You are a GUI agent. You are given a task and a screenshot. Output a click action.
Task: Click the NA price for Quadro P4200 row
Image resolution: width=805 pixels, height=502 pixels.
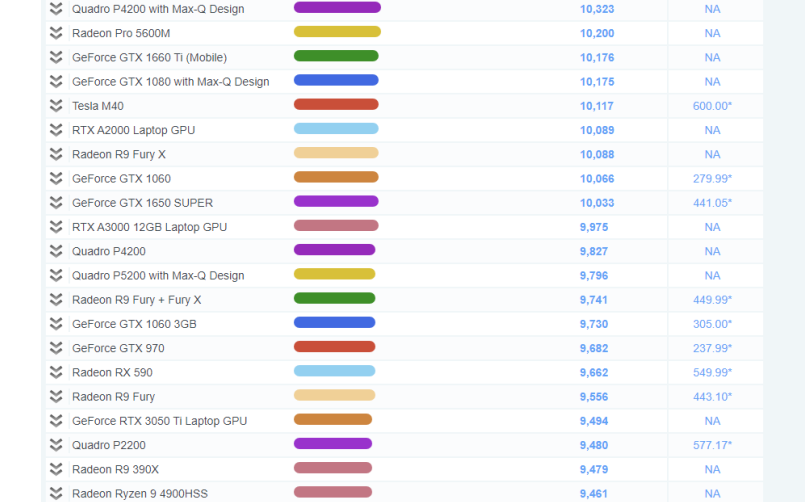tap(712, 252)
